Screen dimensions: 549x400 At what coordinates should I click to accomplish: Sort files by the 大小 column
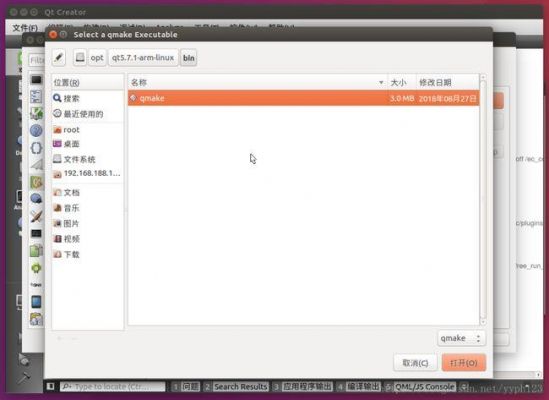click(402, 82)
